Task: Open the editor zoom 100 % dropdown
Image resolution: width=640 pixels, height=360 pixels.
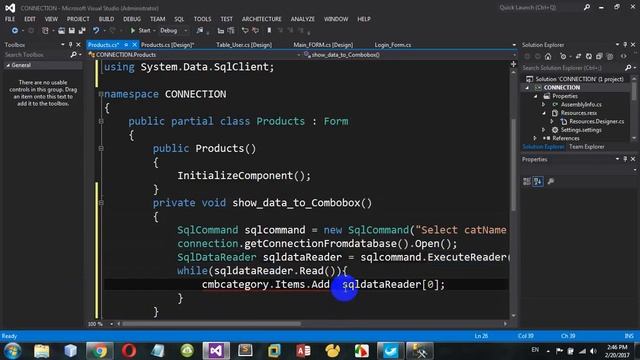Action: click(x=111, y=324)
